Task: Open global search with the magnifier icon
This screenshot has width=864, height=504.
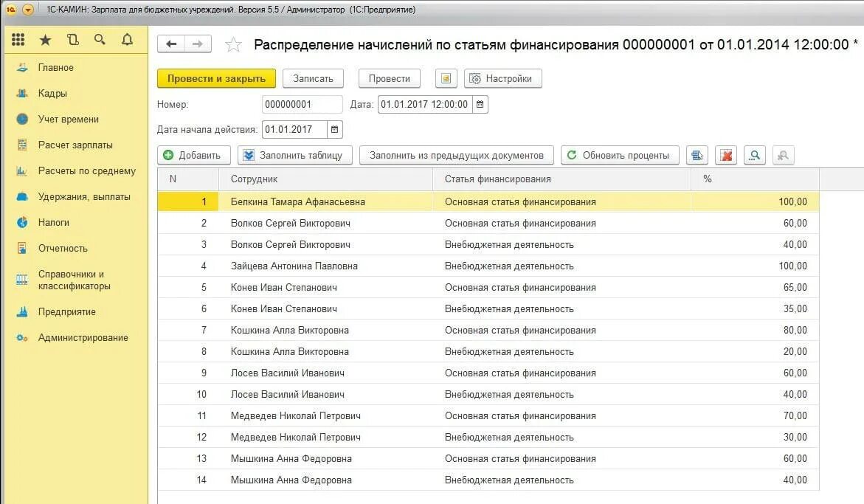Action: pyautogui.click(x=100, y=39)
